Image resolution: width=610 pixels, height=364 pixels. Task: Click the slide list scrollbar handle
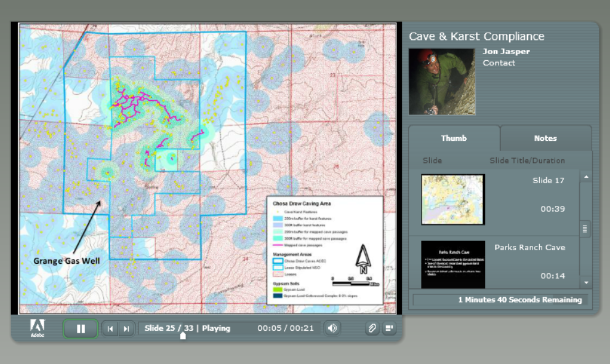click(585, 229)
